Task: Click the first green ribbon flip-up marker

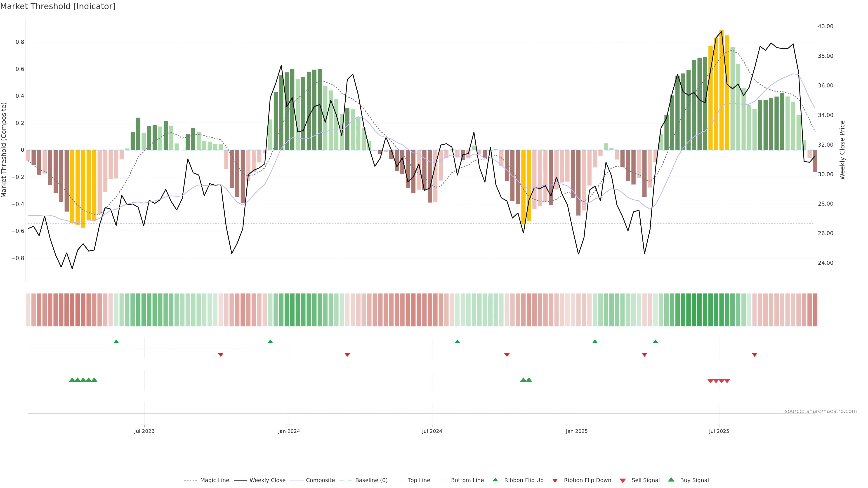Action: pyautogui.click(x=116, y=342)
